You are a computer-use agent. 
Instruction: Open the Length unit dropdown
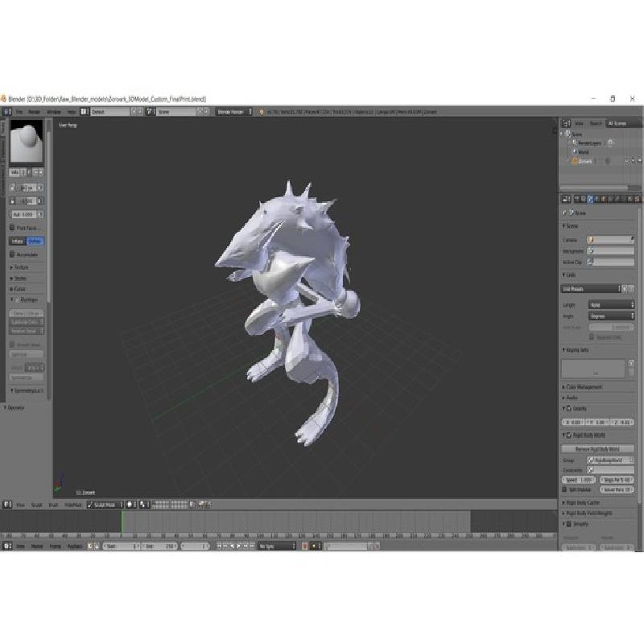612,305
